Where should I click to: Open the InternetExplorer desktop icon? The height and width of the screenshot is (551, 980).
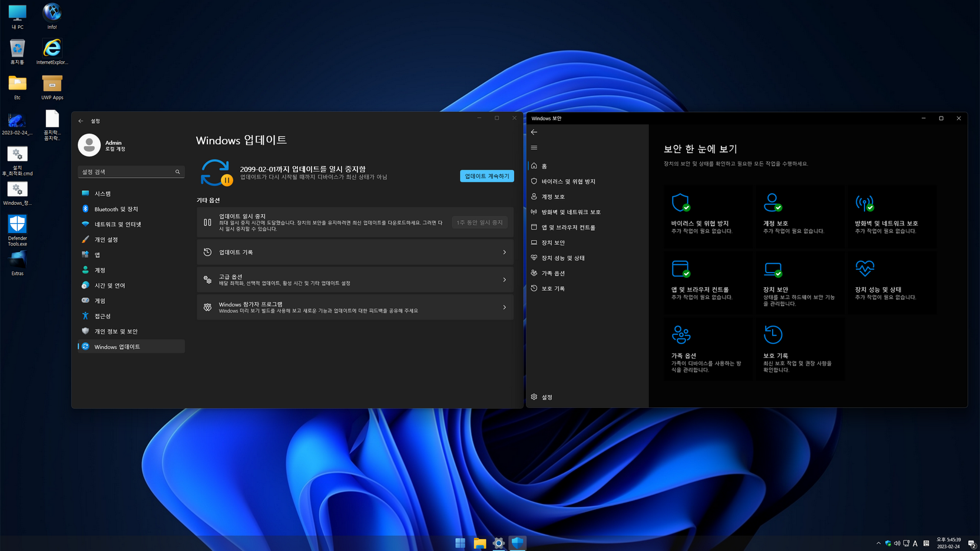(x=52, y=52)
